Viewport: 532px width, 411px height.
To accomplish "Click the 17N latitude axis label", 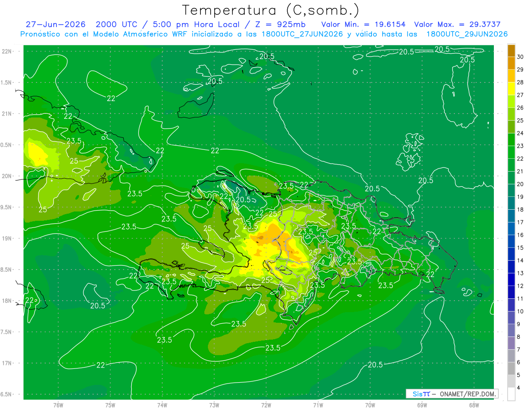I will [x=7, y=363].
